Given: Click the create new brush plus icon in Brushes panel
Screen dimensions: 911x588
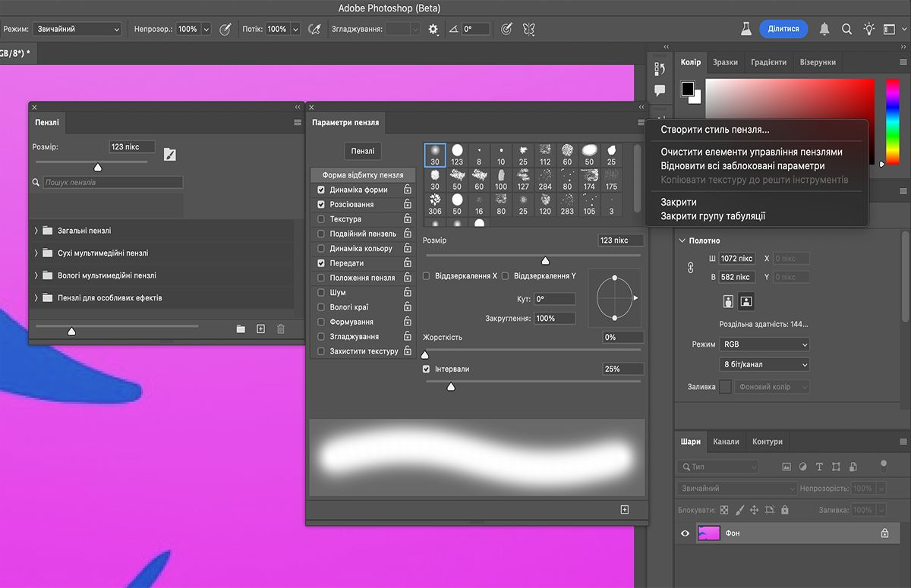Looking at the screenshot, I should point(260,329).
